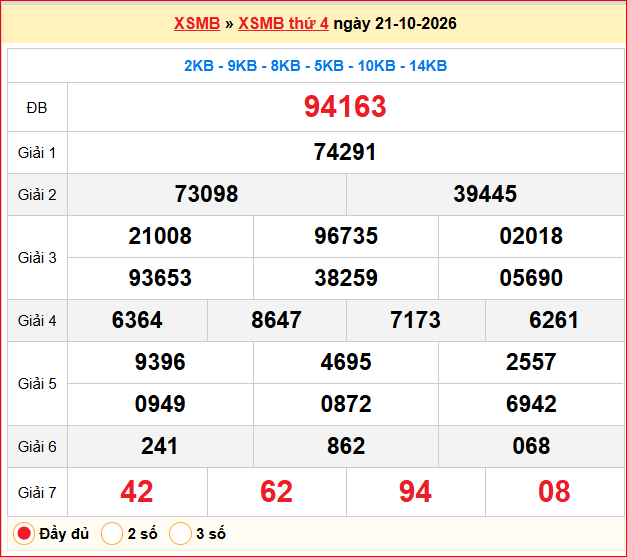This screenshot has width=627, height=557.
Task: Click the Giải 5 number 4695
Action: pyautogui.click(x=346, y=362)
